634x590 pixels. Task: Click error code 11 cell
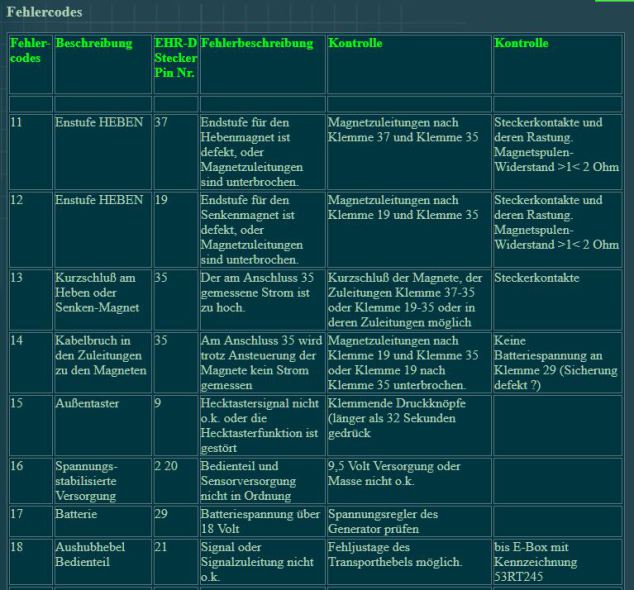coord(17,123)
